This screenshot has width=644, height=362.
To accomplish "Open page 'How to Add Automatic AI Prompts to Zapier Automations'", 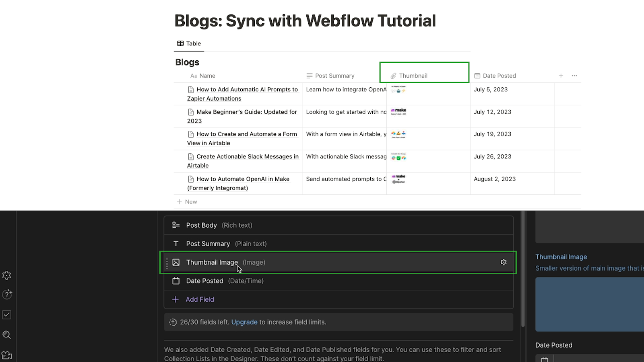I will 243,94.
